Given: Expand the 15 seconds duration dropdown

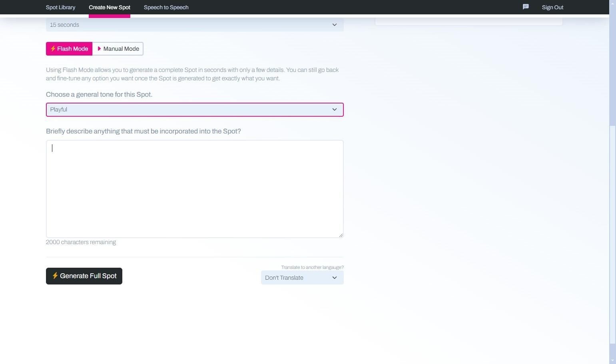Looking at the screenshot, I should click(x=194, y=25).
